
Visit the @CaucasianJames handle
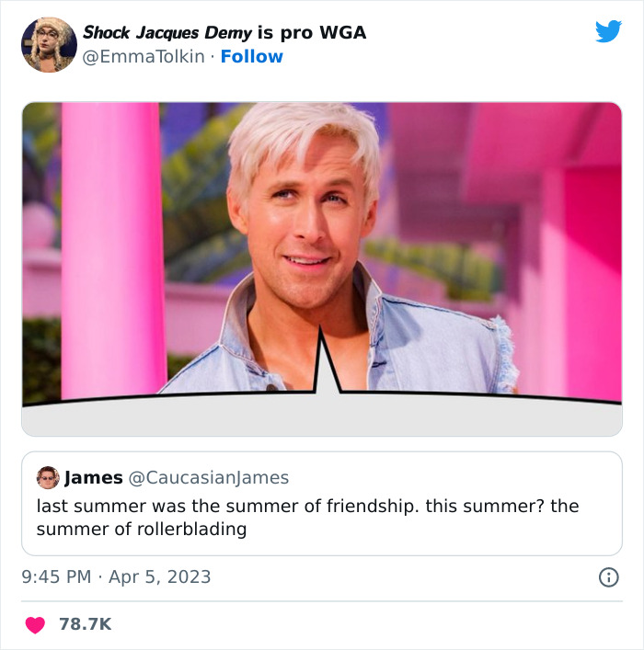click(x=209, y=477)
